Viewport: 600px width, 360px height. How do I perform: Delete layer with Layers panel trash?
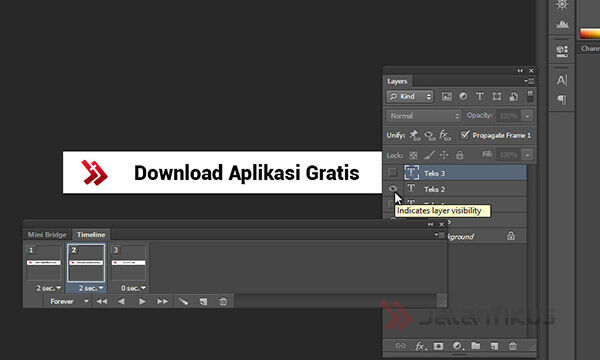[513, 346]
